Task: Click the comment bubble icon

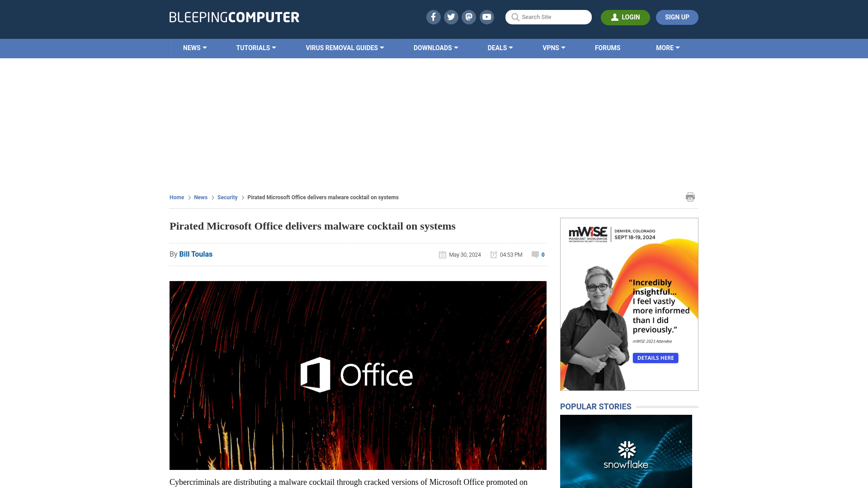Action: [x=535, y=254]
